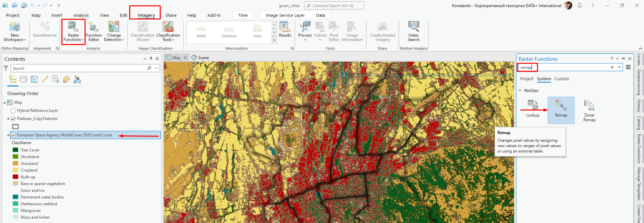The height and width of the screenshot is (223, 644).
Task: Switch to Custom raster functions
Action: (x=561, y=79)
